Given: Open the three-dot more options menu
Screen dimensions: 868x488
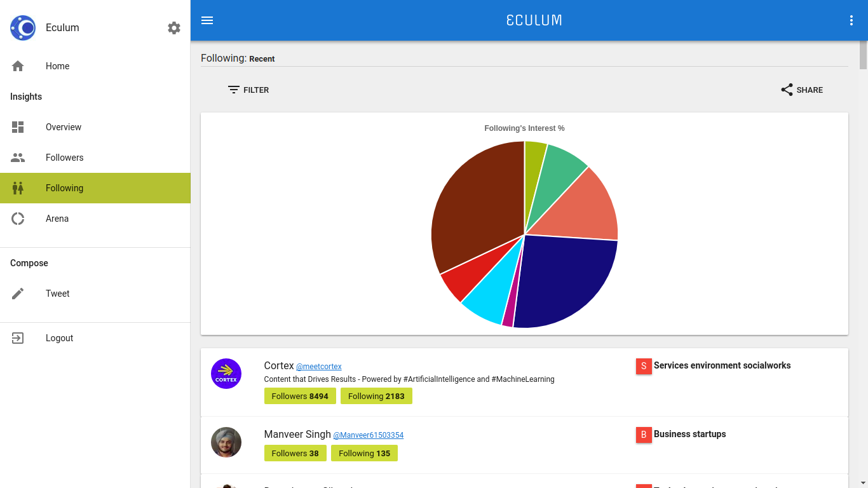Looking at the screenshot, I should [x=851, y=20].
